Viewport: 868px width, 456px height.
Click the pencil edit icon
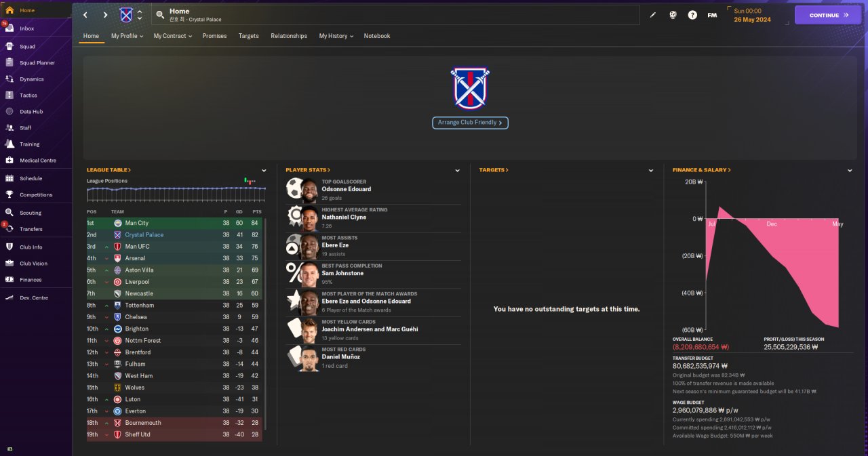pyautogui.click(x=653, y=15)
